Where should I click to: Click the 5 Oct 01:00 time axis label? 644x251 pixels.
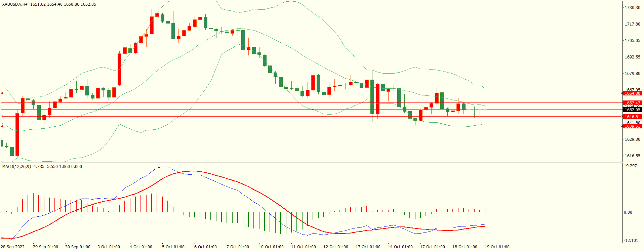point(173,247)
